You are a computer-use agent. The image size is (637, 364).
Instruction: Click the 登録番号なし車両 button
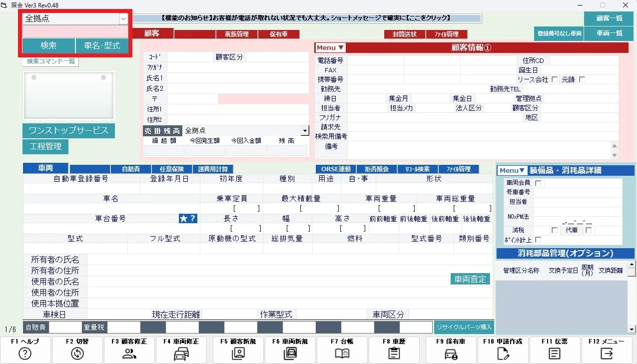(x=559, y=33)
